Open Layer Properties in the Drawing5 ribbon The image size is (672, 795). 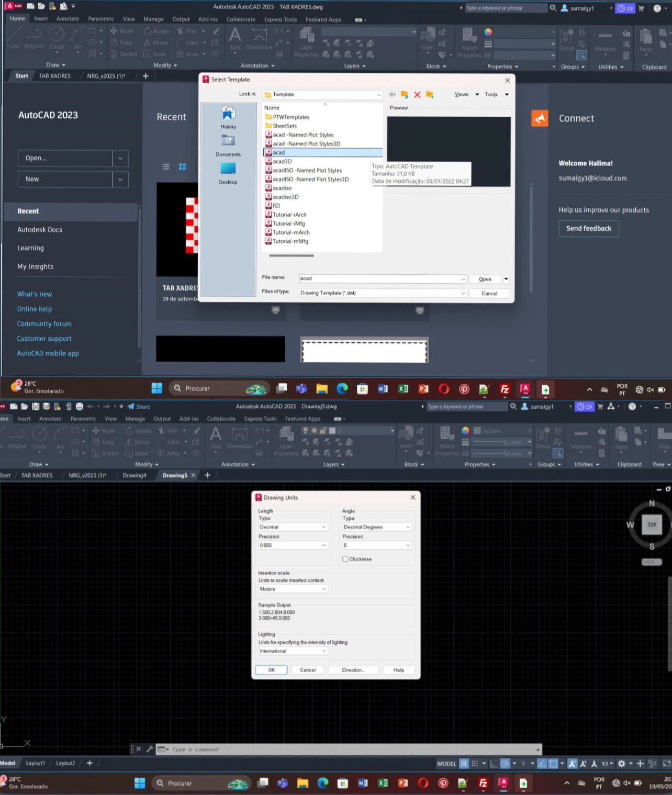286,440
